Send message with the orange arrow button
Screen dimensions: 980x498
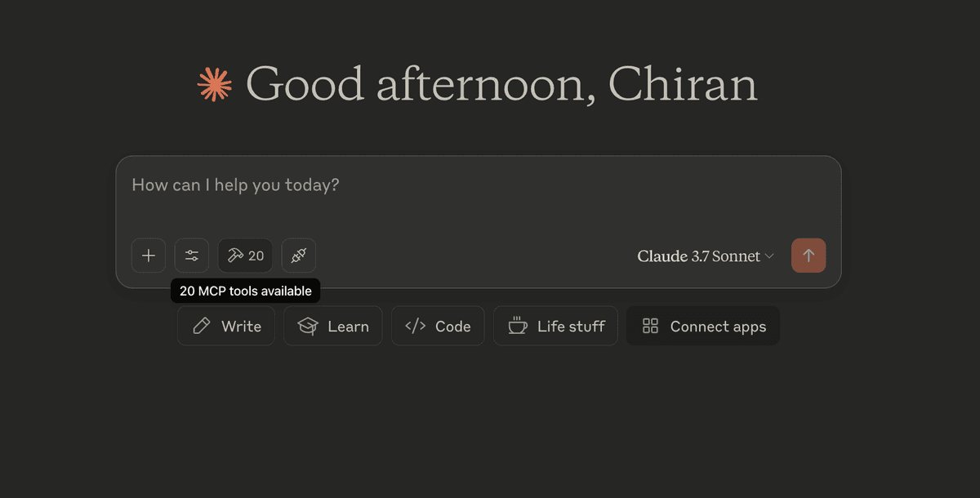click(808, 256)
